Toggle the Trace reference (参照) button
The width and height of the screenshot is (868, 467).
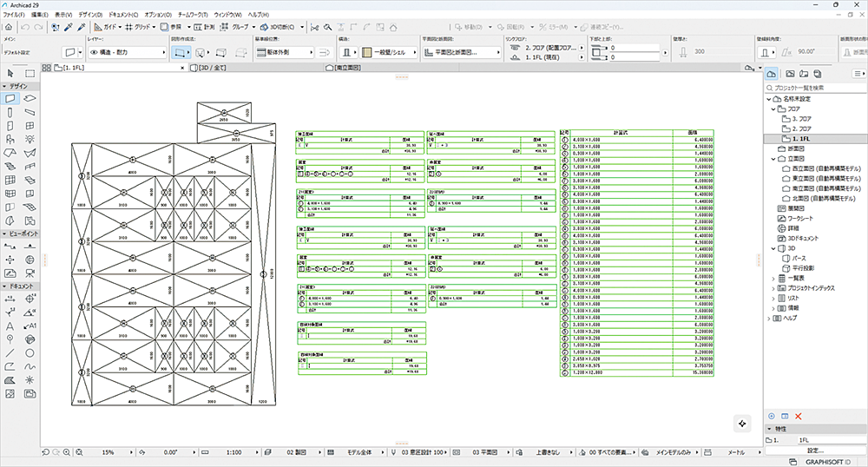172,28
